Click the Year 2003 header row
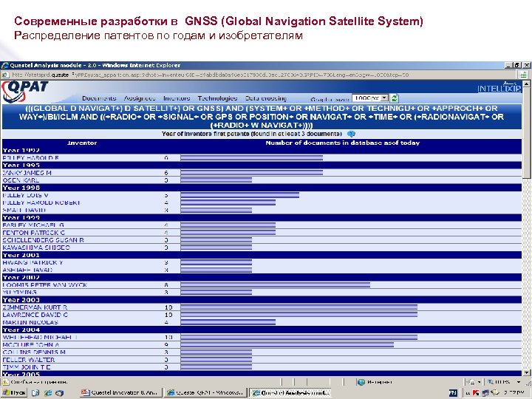Screen dimensions: 532x399 pos(262,300)
